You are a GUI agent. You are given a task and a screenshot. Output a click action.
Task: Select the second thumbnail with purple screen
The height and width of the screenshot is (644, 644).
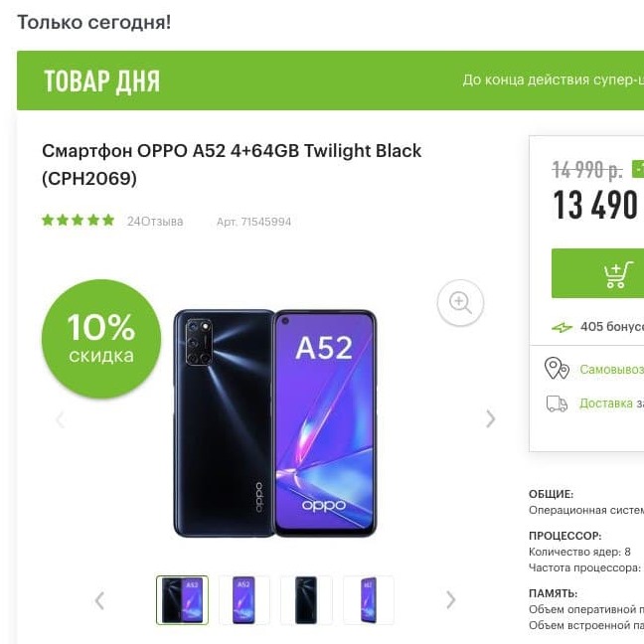[244, 600]
